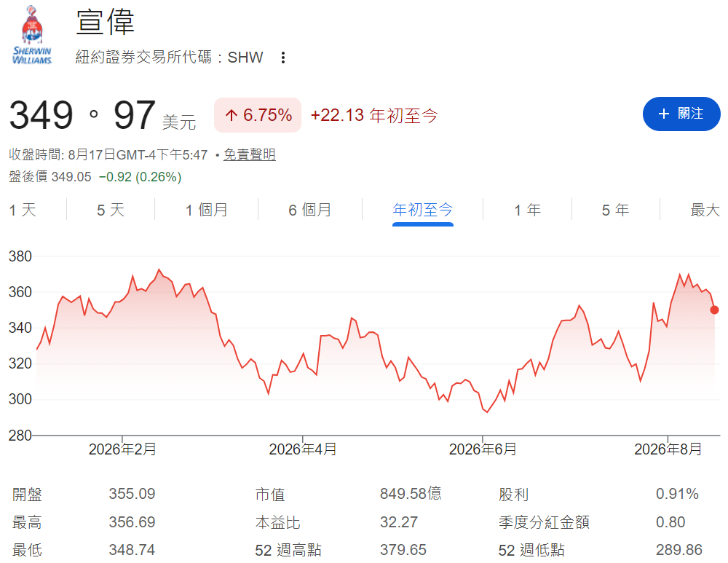The image size is (728, 563).
Task: Select the 1 個月 range tab
Action: point(207,210)
